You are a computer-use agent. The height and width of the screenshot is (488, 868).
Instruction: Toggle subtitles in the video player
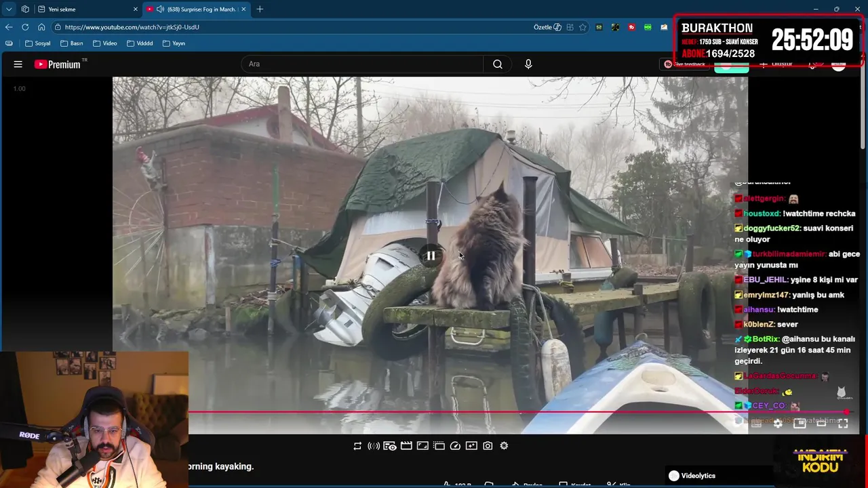coord(756,424)
